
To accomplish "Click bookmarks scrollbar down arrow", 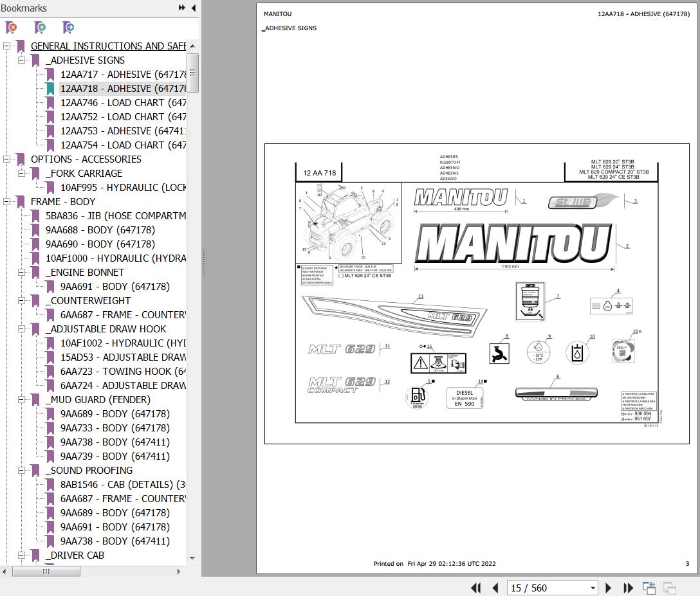I will (192, 557).
